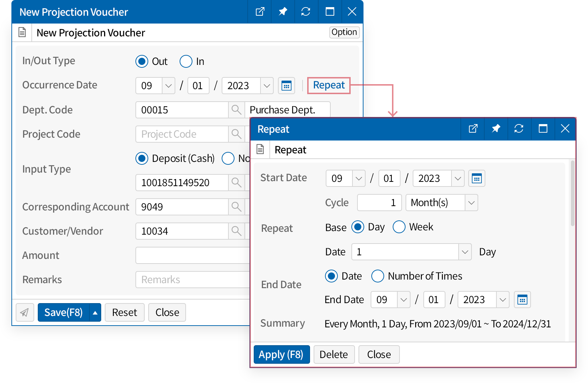Choose Week as repeat base

pos(399,227)
